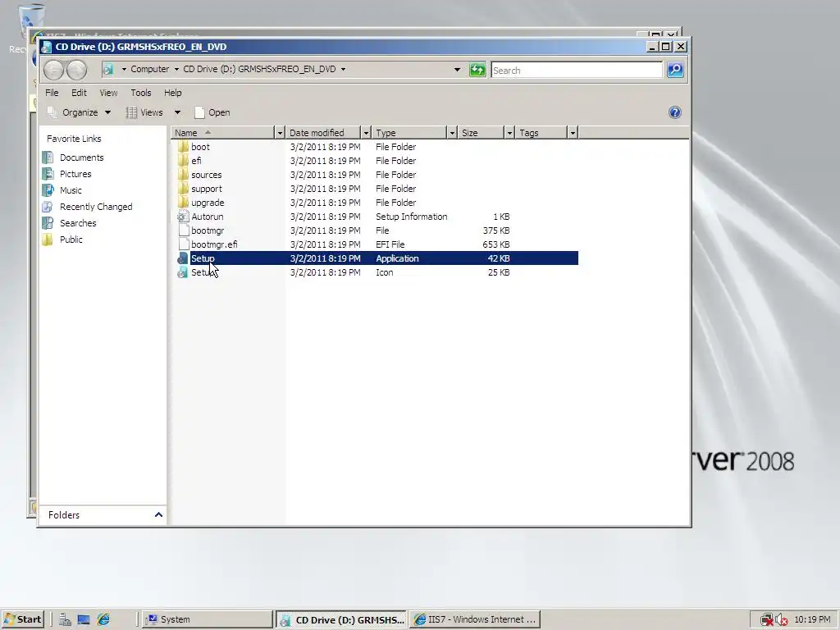Click the Documents icon in Favorite Links

(x=48, y=157)
